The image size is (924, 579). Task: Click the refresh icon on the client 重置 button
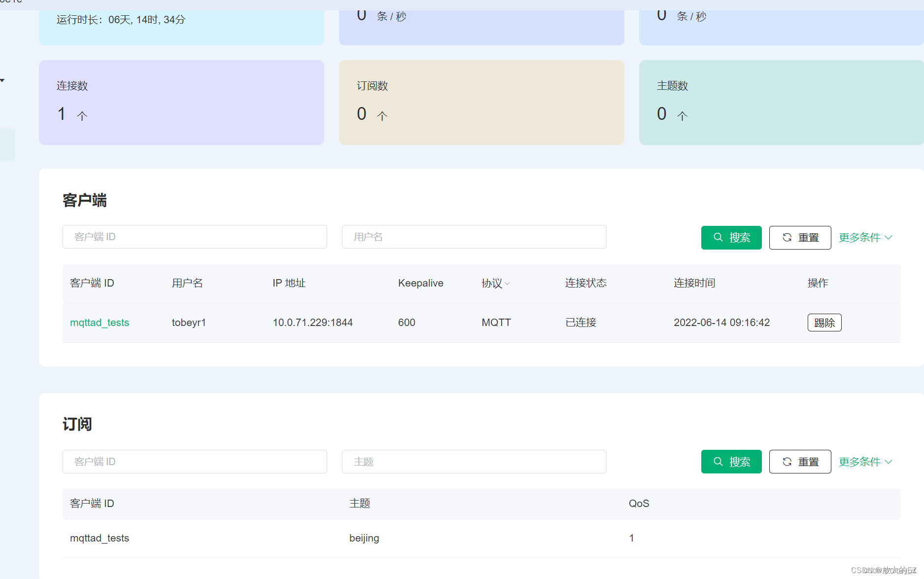pyautogui.click(x=787, y=237)
